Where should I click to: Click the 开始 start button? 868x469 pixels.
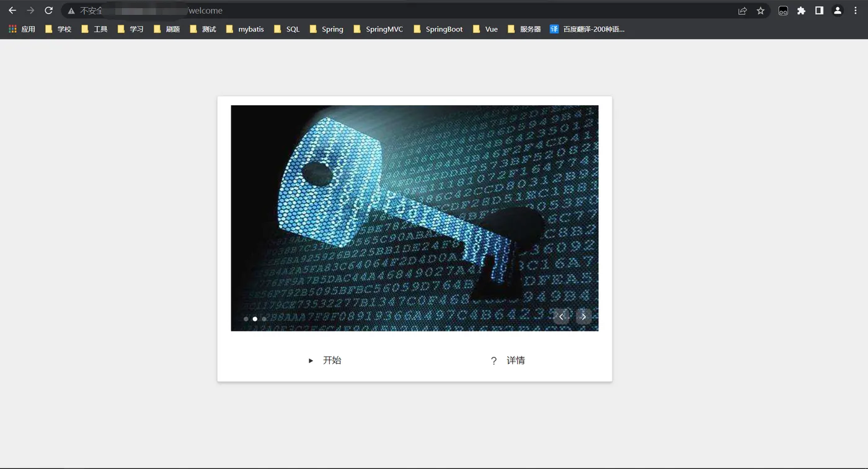pyautogui.click(x=324, y=361)
